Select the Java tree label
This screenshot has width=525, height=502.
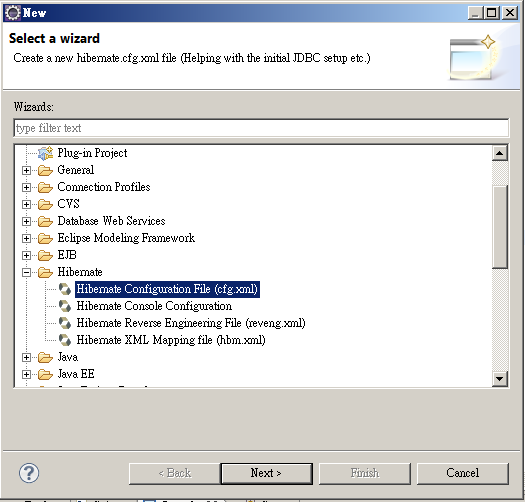(68, 357)
